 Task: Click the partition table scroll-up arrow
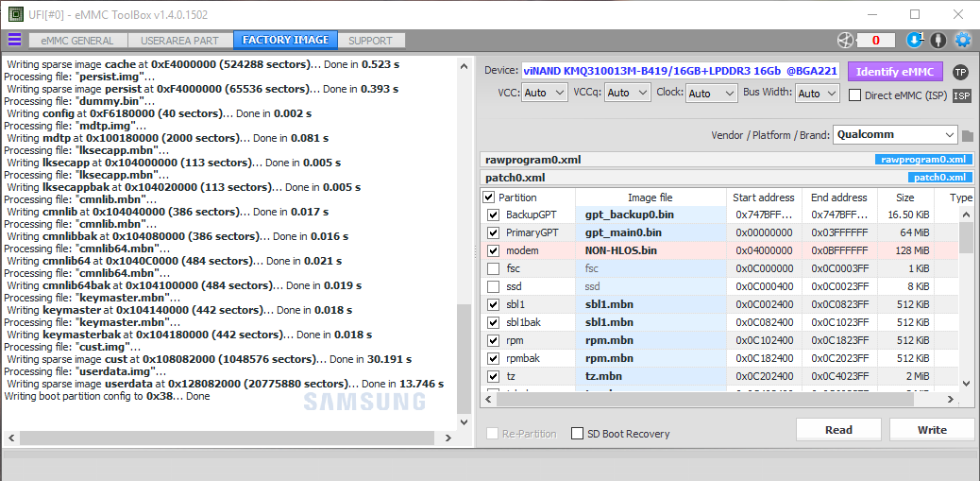point(966,215)
